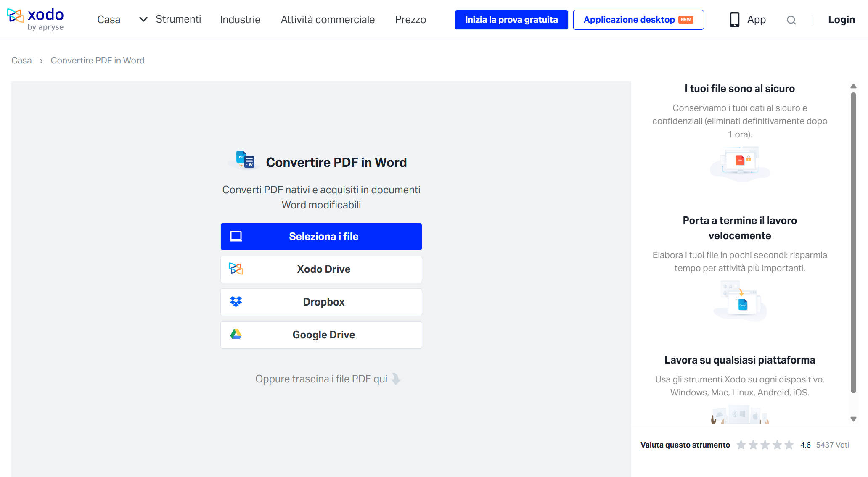Click the mobile phone App icon
Viewport: 868px width, 477px height.
(734, 20)
